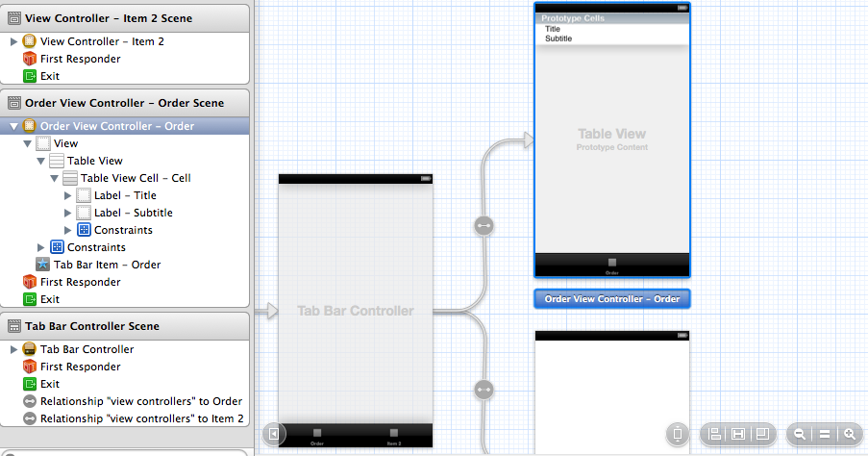Click the Label – Subtitle icon

pyautogui.click(x=84, y=213)
